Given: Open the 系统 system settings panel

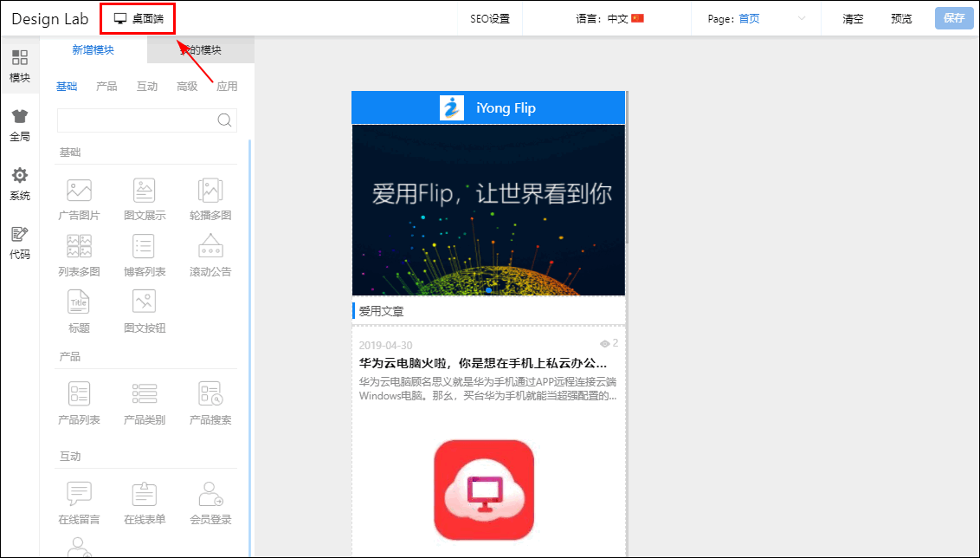Looking at the screenshot, I should [19, 184].
